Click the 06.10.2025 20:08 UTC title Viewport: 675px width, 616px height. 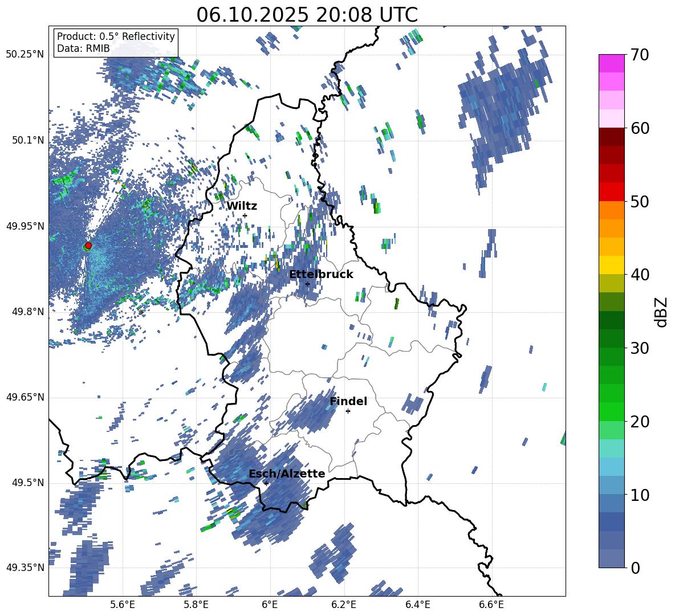pyautogui.click(x=307, y=14)
